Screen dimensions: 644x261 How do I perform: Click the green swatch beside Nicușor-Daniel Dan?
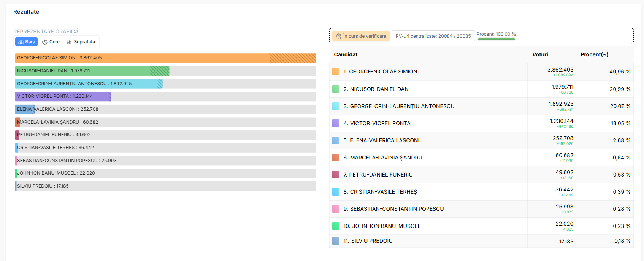(335, 89)
